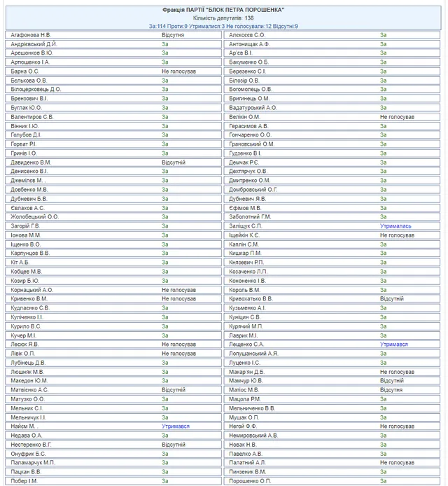Click the vote summary line starting "За:114"

coord(223,27)
